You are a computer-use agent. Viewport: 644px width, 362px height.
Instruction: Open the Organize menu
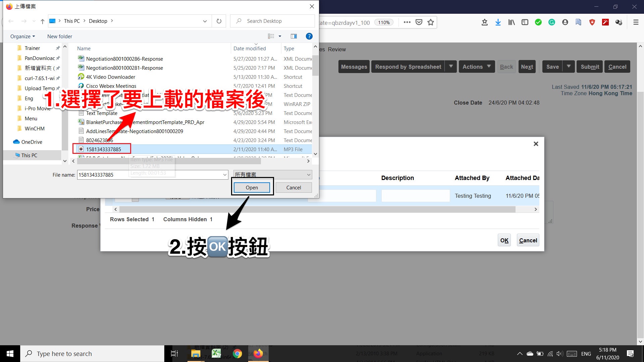pyautogui.click(x=22, y=36)
